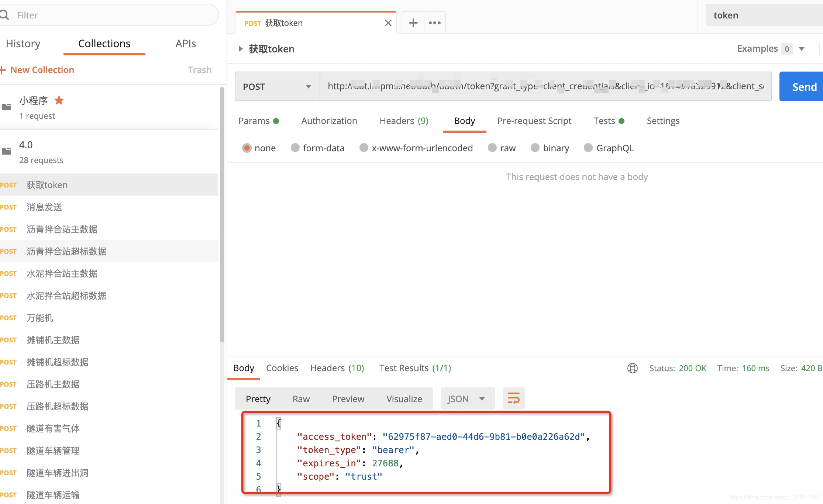Viewport: 823px width, 504px height.
Task: Switch to the Collections tab
Action: coord(104,44)
